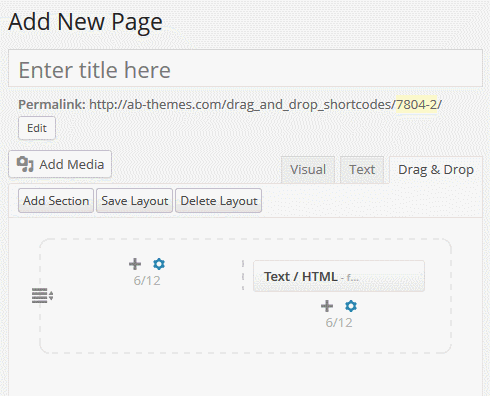
Task: Click the Add Media button
Action: pos(60,164)
